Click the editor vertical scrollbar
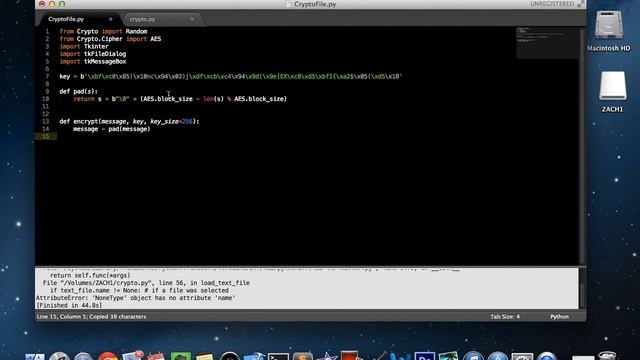 click(x=582, y=146)
